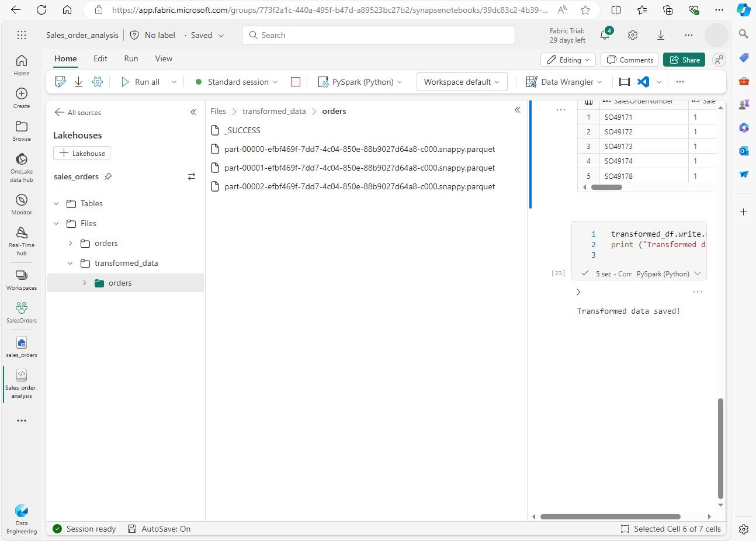Open the sales_orders lakehouse item in left rail
Screen dimensions: 756x541
[x=22, y=346]
